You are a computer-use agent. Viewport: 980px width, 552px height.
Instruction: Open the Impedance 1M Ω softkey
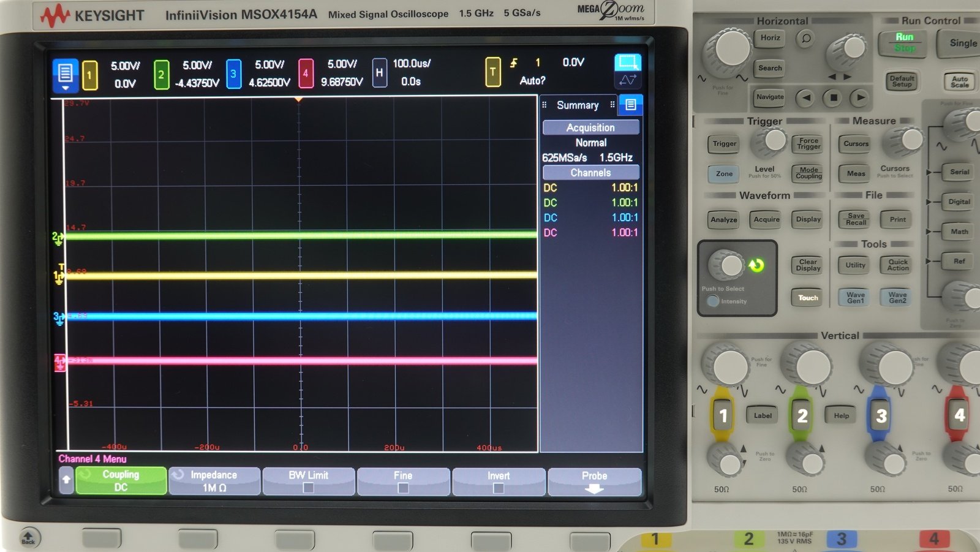[x=214, y=481]
